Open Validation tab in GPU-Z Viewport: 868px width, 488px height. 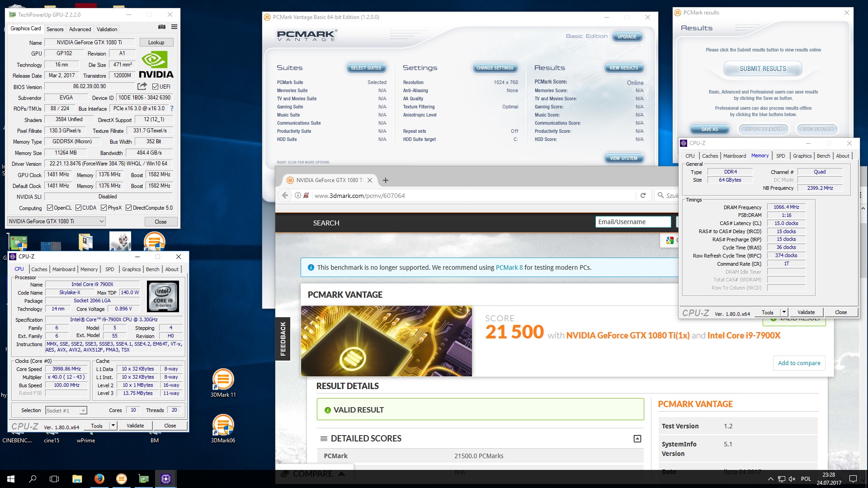pos(107,29)
